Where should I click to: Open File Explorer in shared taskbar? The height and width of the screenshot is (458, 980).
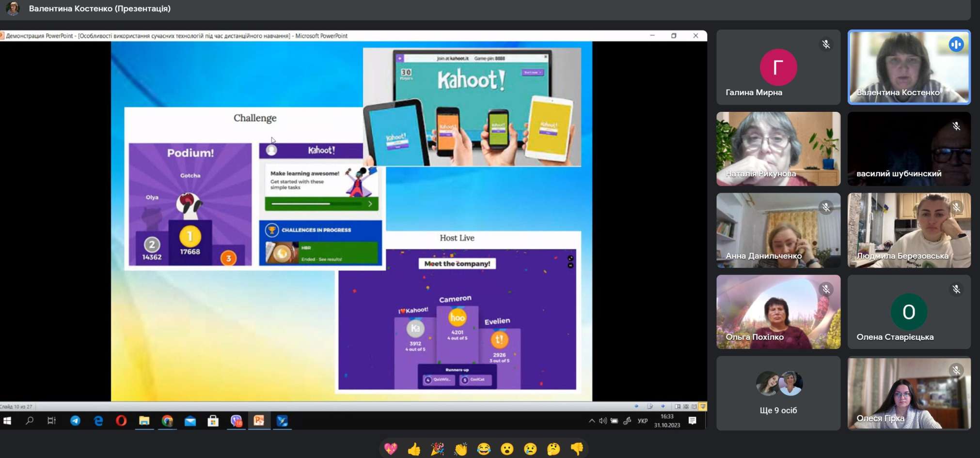click(x=144, y=421)
